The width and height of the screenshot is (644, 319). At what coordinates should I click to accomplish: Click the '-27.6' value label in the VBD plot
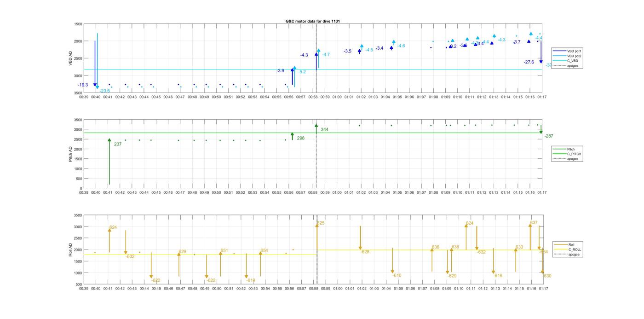(529, 62)
